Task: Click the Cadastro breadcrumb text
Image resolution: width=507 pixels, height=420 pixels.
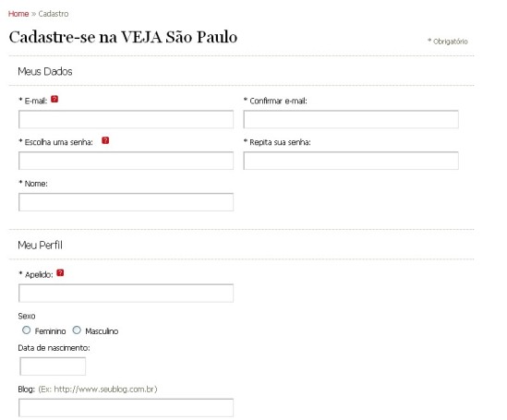Action: click(x=54, y=14)
